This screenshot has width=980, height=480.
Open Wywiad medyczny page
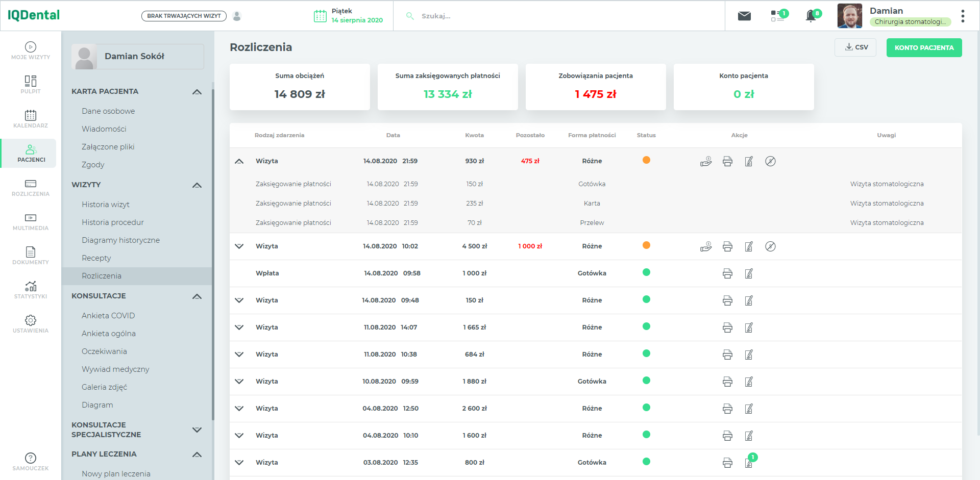click(115, 369)
